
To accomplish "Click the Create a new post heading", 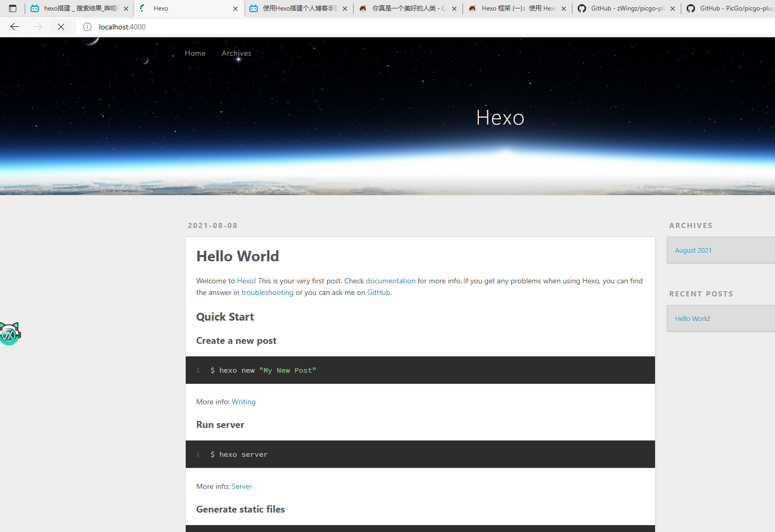I will tap(236, 341).
